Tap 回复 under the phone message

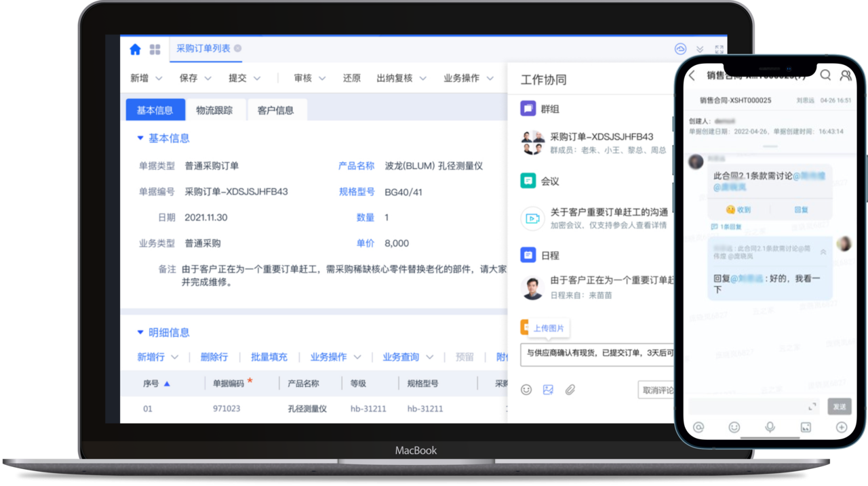tap(801, 209)
